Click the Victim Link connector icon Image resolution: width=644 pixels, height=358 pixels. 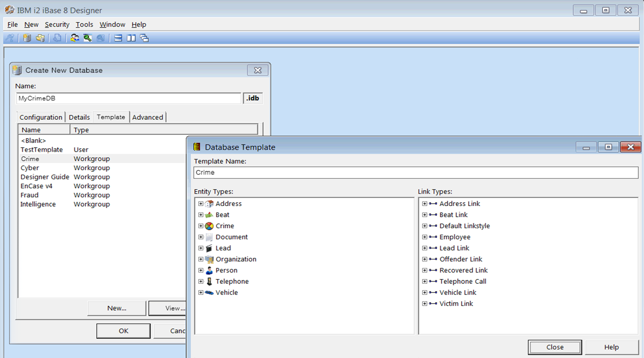[433, 303]
